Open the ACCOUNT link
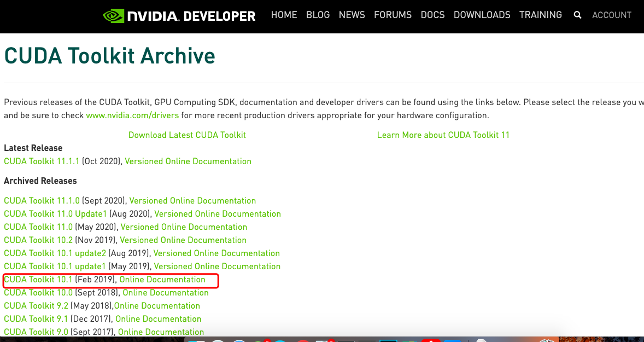This screenshot has height=342, width=644. (x=612, y=15)
